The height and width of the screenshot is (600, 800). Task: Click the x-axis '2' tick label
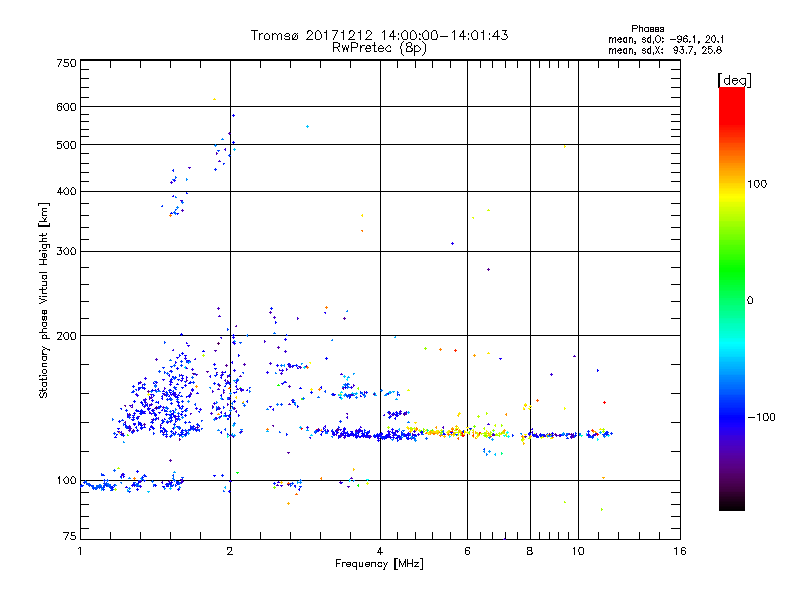(x=230, y=551)
